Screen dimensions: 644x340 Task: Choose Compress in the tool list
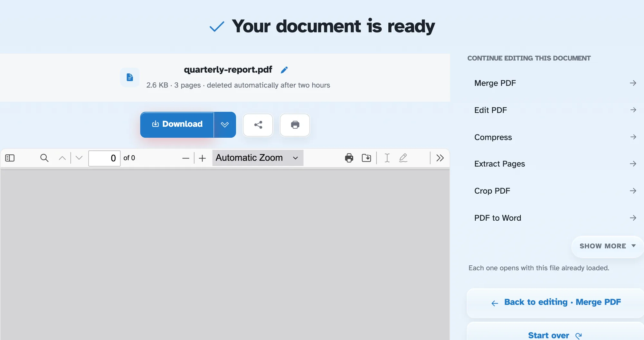tap(555, 137)
